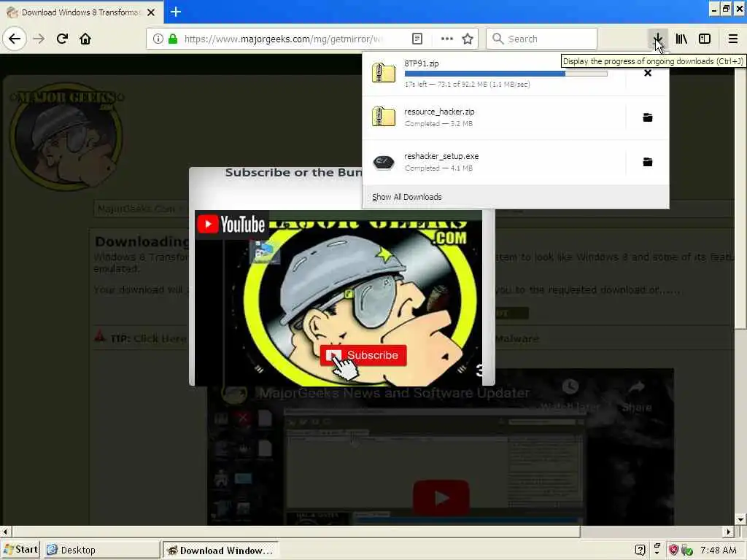Click the red YouTube Subscribe button
This screenshot has height=560, width=747.
363,355
